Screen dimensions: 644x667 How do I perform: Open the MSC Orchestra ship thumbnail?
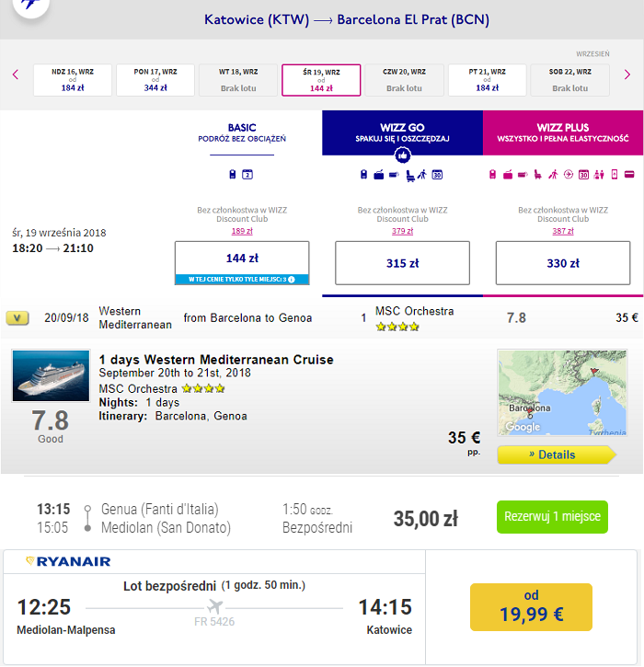[x=51, y=376]
